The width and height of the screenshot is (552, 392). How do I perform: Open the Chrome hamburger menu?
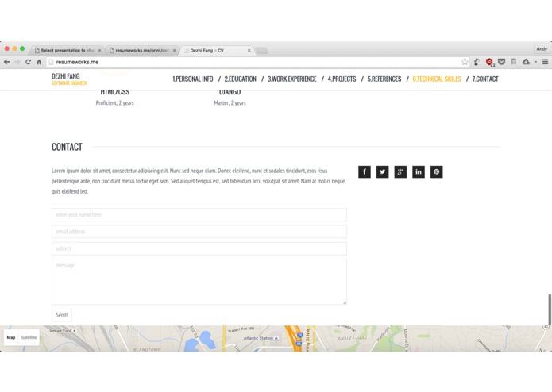pyautogui.click(x=545, y=62)
